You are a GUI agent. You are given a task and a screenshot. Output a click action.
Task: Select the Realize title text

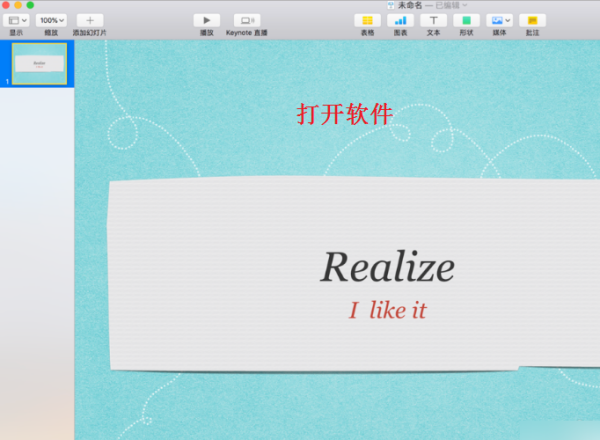click(x=387, y=267)
